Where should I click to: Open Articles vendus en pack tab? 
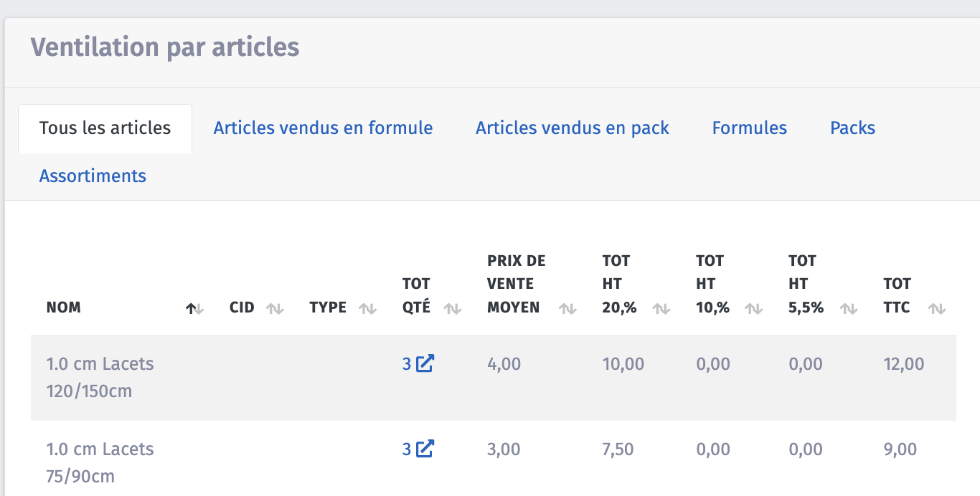572,128
